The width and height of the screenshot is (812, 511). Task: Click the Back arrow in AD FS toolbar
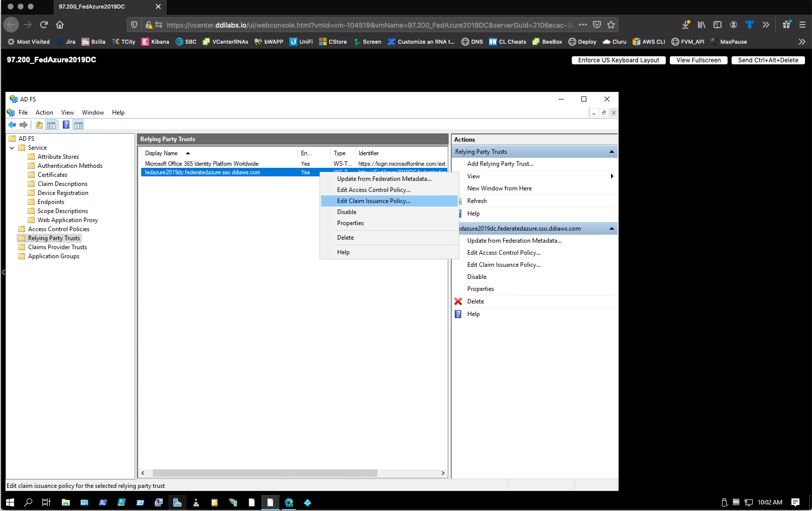pyautogui.click(x=12, y=125)
